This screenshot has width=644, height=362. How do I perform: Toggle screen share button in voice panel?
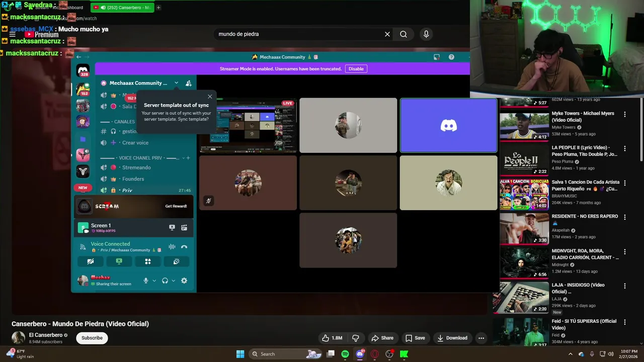[119, 261]
